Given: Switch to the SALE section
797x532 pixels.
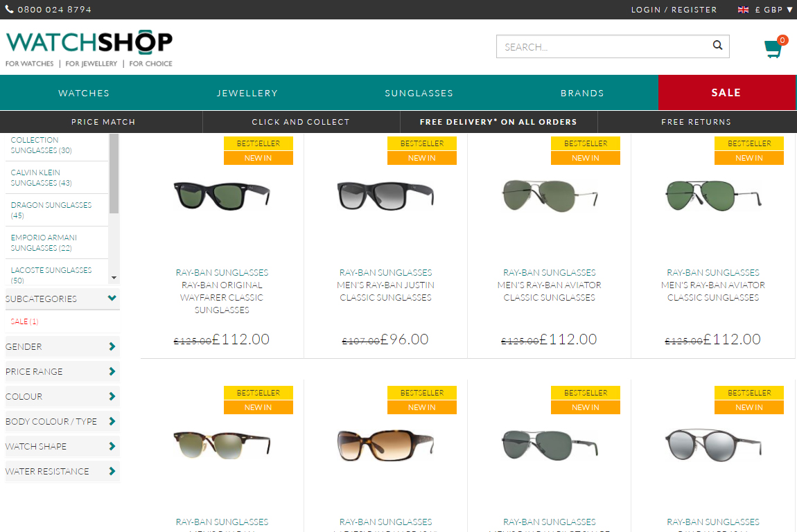Looking at the screenshot, I should tap(726, 92).
